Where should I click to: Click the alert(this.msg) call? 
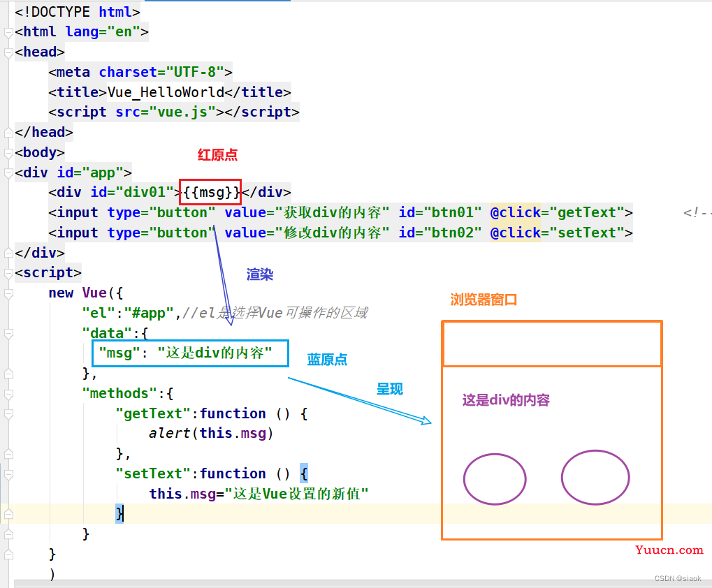211,434
